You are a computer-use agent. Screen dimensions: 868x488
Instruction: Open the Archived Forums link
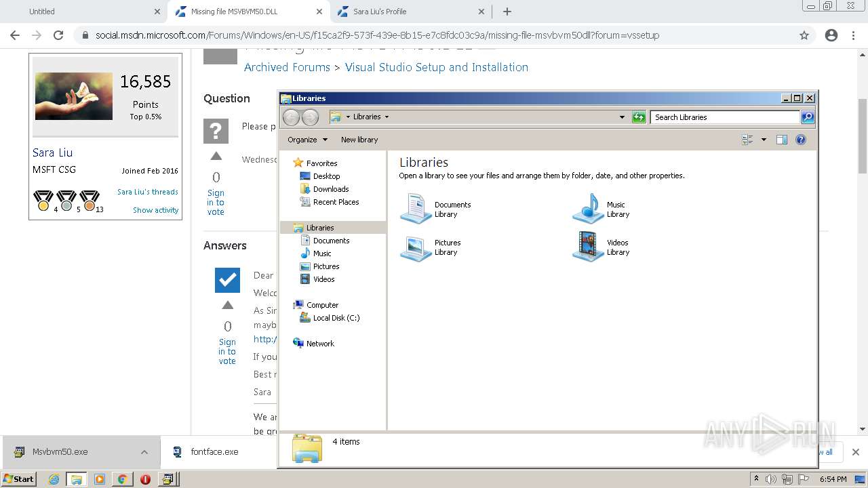coord(287,67)
